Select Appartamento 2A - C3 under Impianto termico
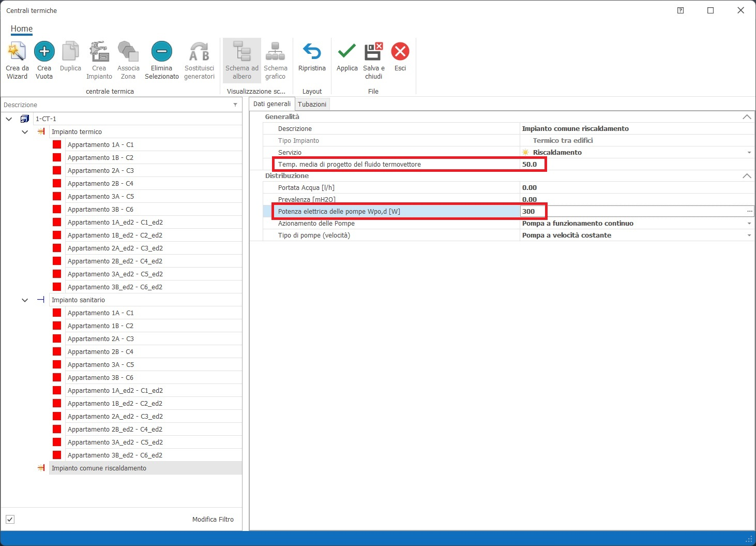The width and height of the screenshot is (756, 546). [100, 171]
